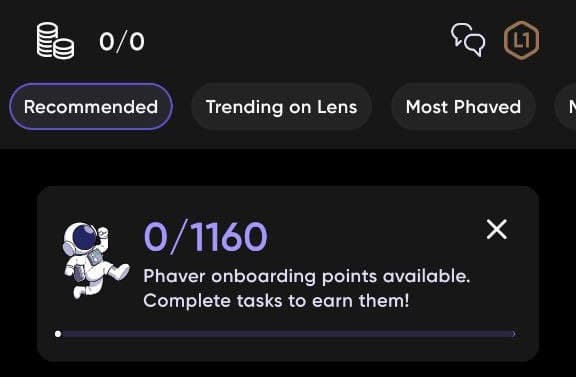576x377 pixels.
Task: Tap the astronaut's helmet visor
Action: coord(84,239)
